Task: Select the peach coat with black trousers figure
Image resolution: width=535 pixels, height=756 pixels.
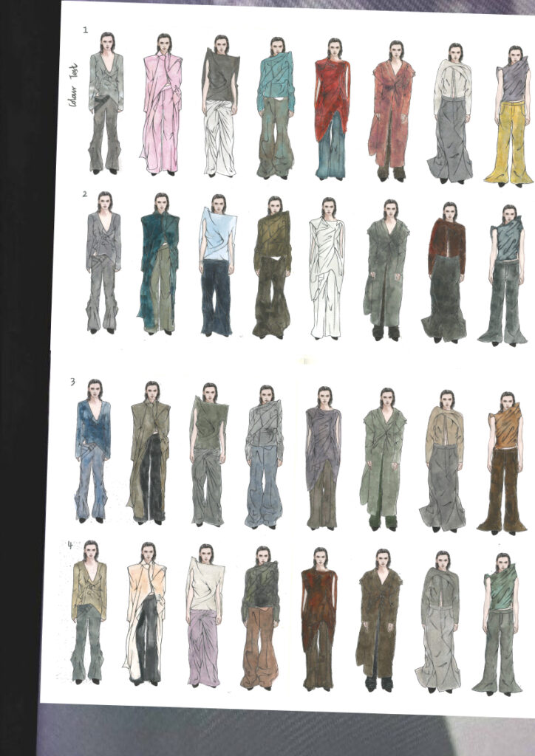Action: (146, 613)
